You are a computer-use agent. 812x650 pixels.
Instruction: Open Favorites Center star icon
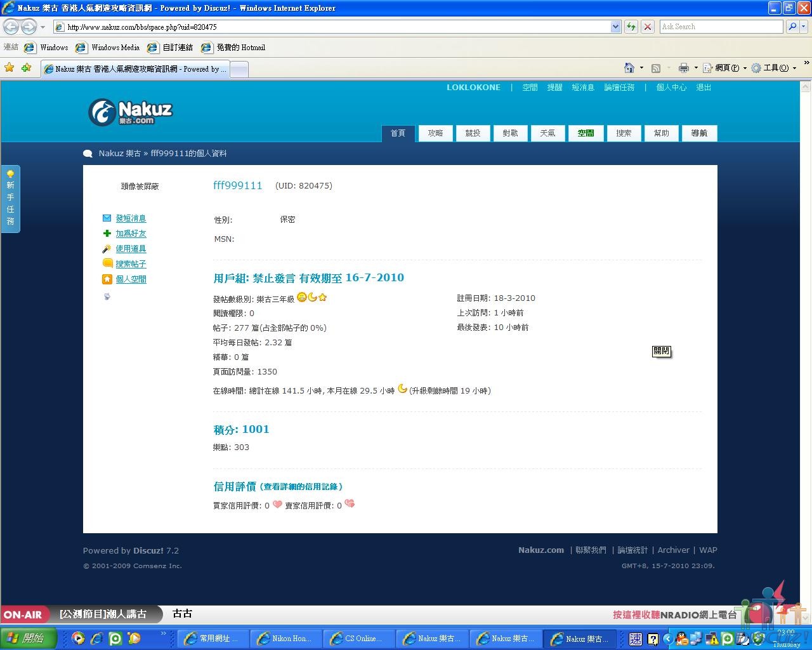pos(10,67)
